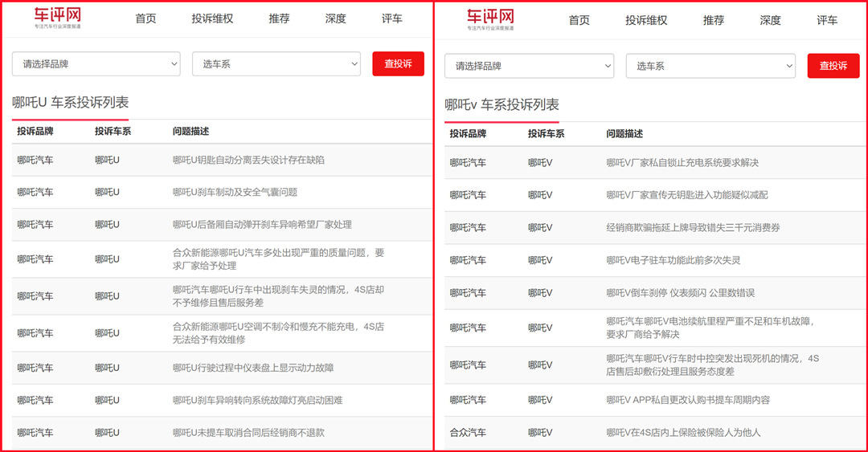Open 评车 menu in left panel

point(392,18)
